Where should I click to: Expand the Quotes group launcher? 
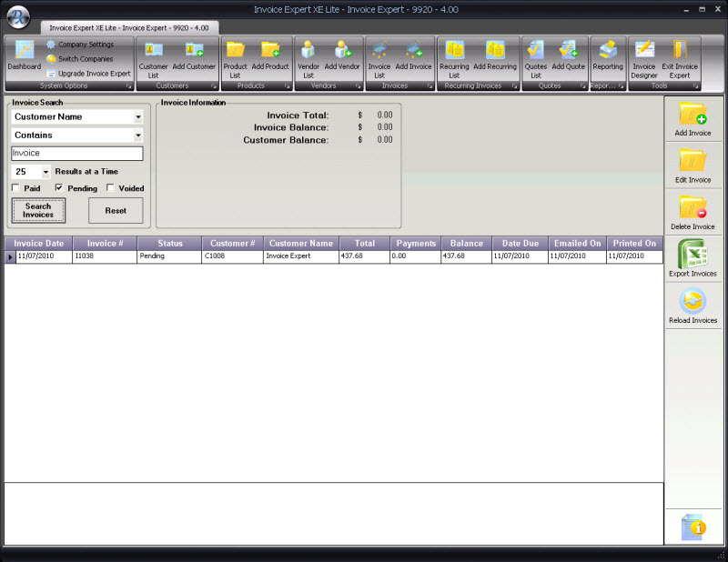582,86
